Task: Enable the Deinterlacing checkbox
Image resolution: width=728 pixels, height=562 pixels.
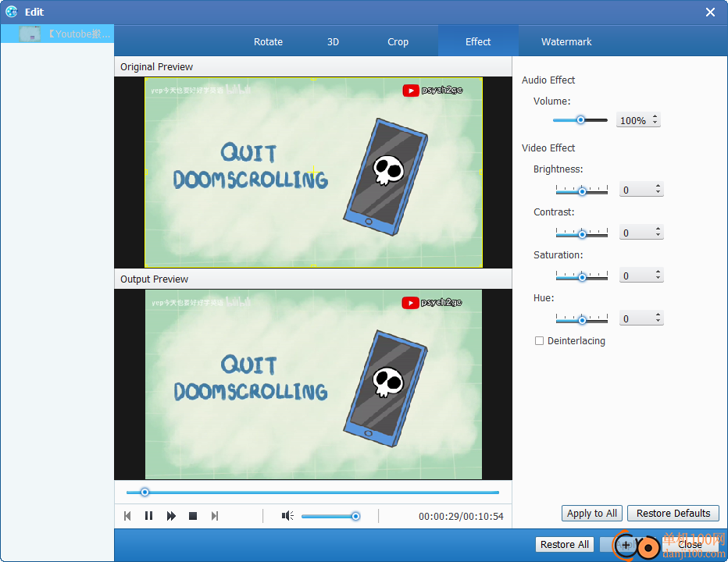Action: (539, 340)
